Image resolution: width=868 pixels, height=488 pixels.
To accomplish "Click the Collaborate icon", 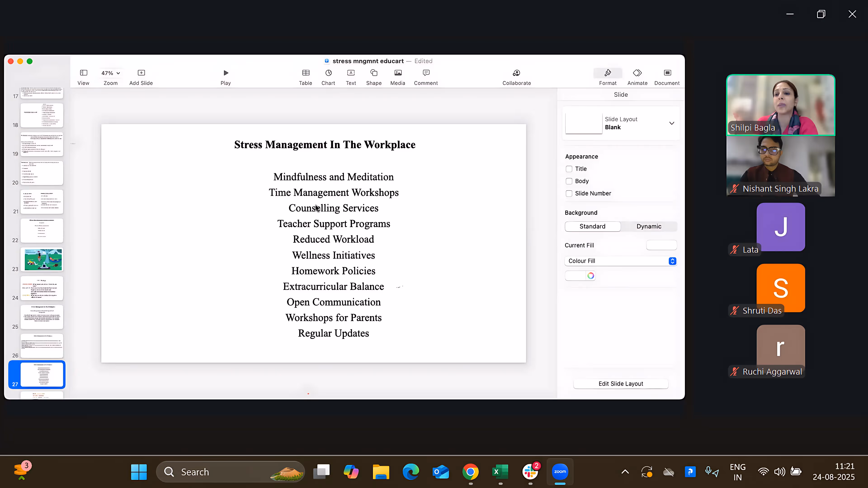I will pyautogui.click(x=516, y=73).
